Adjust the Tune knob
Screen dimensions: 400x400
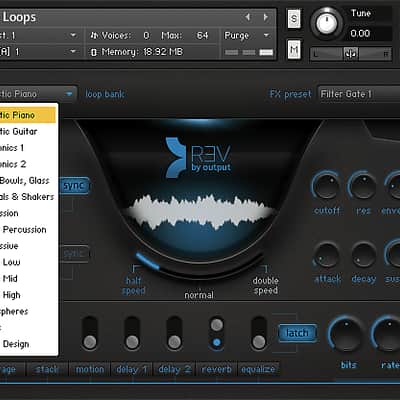point(326,23)
